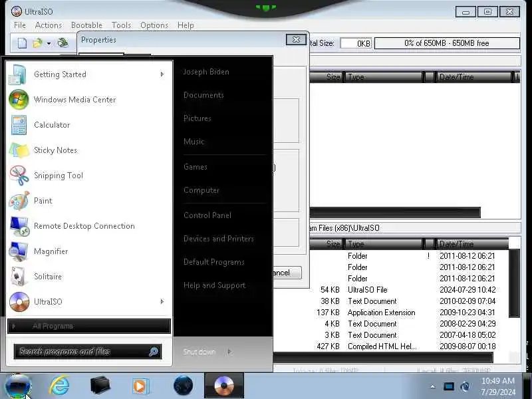
Task: Click the search magnifier icon
Action: coord(154,352)
